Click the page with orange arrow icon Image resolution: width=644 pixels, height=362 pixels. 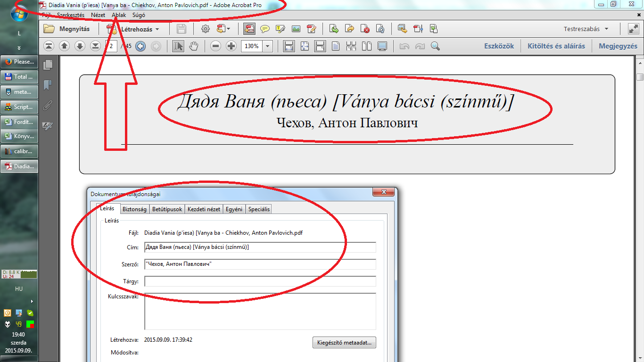coord(349,29)
